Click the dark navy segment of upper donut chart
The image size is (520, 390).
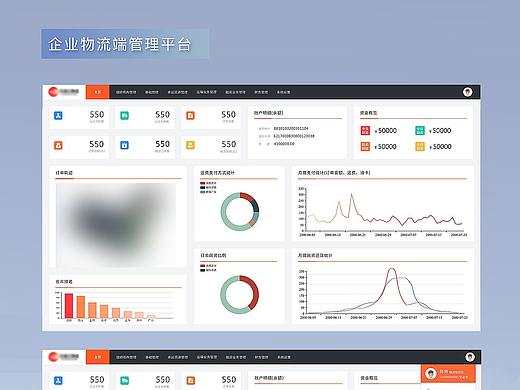click(x=256, y=206)
